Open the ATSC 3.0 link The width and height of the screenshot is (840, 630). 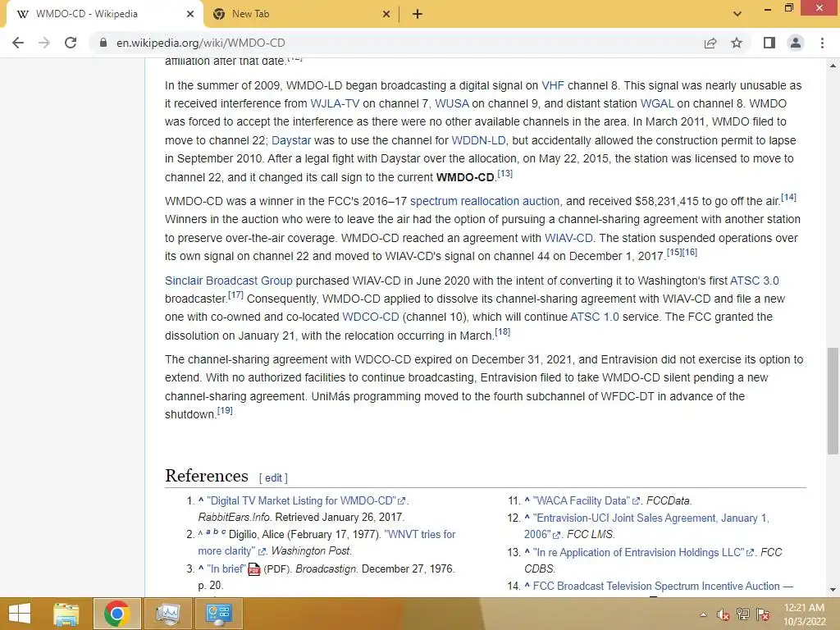tap(755, 281)
